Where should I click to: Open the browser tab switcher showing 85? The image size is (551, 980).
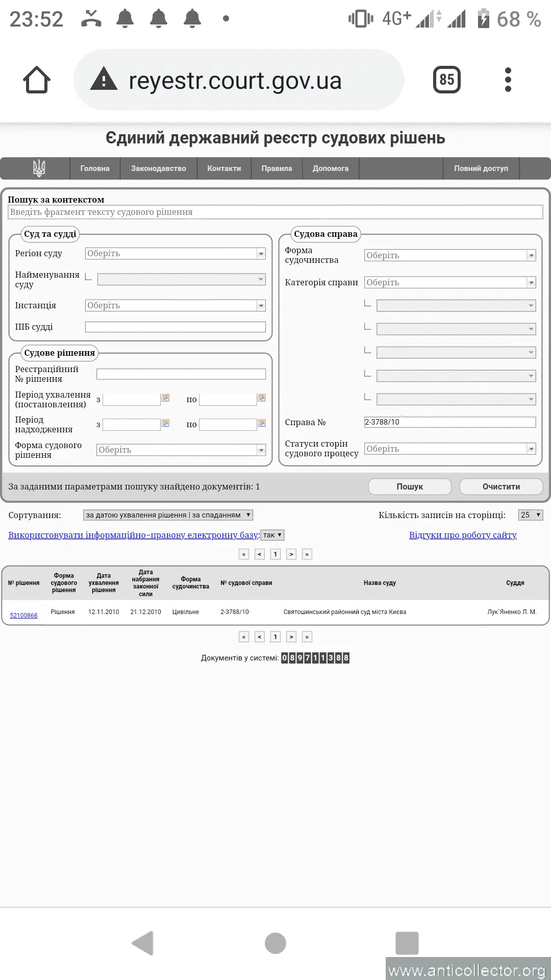pos(446,80)
